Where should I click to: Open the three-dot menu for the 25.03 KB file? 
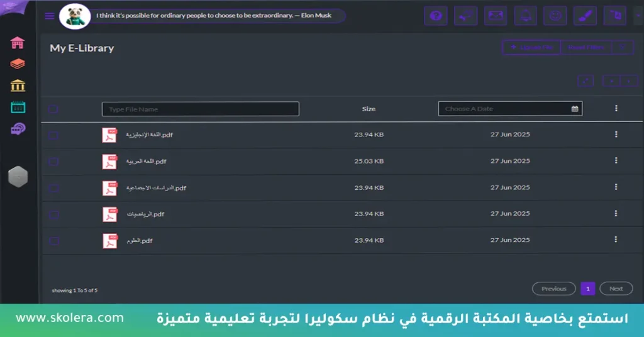(616, 160)
